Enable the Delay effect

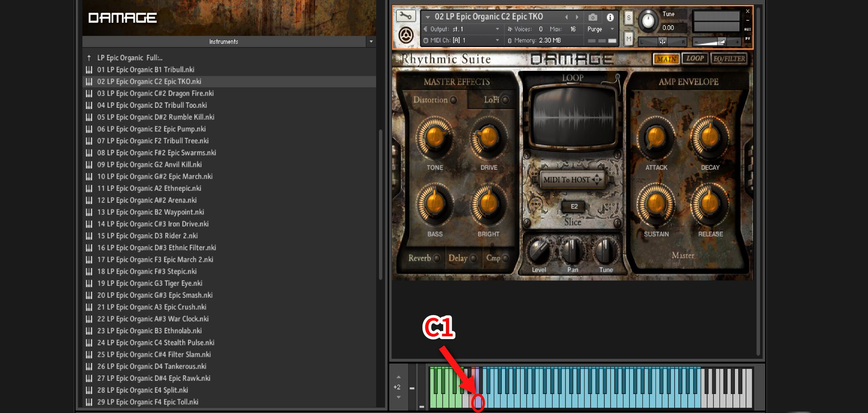473,258
